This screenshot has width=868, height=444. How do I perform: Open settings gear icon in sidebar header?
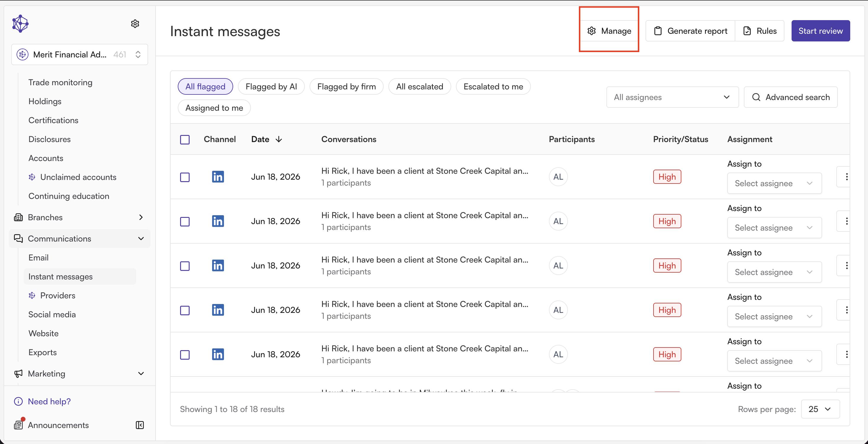coord(135,24)
